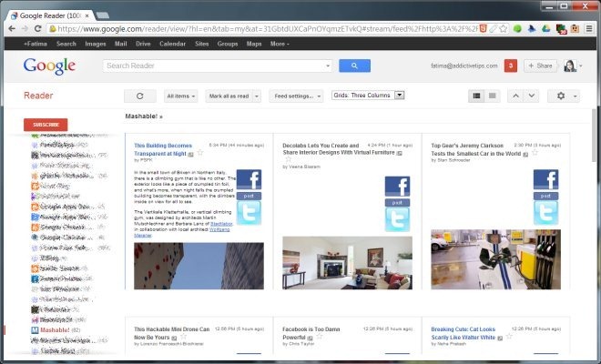Star the Transparent at Night article
This screenshot has width=601, height=364.
click(200, 153)
